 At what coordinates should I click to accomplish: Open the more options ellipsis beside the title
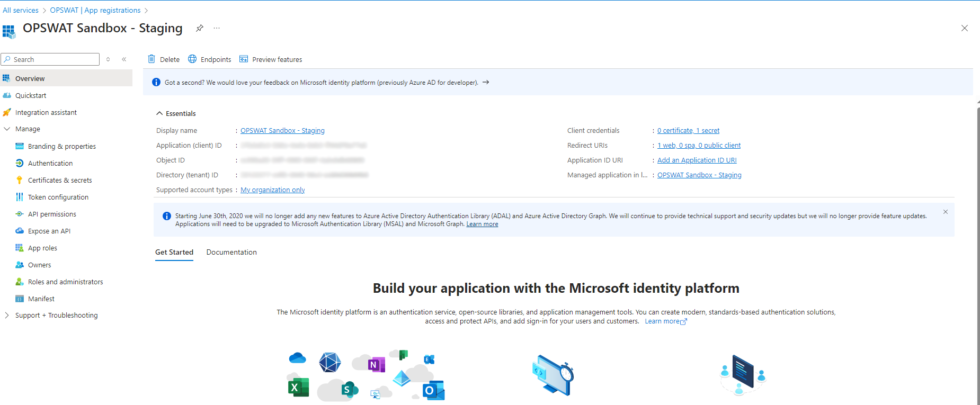(x=217, y=28)
